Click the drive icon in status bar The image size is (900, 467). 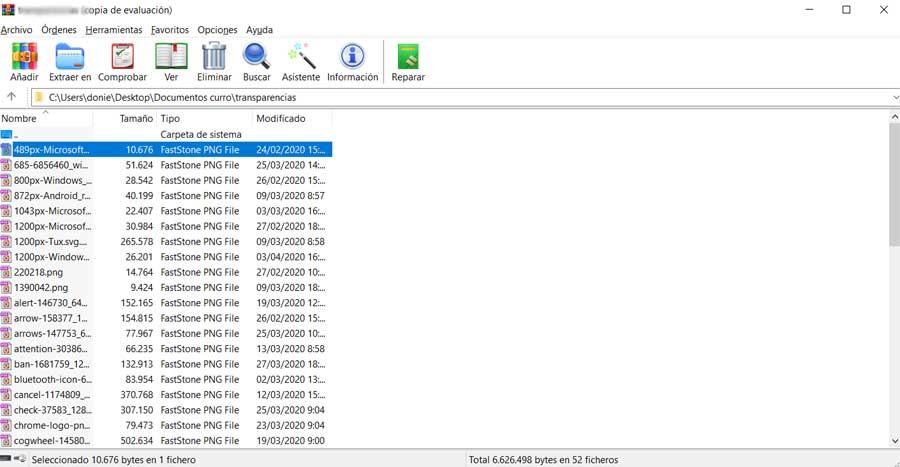point(6,459)
